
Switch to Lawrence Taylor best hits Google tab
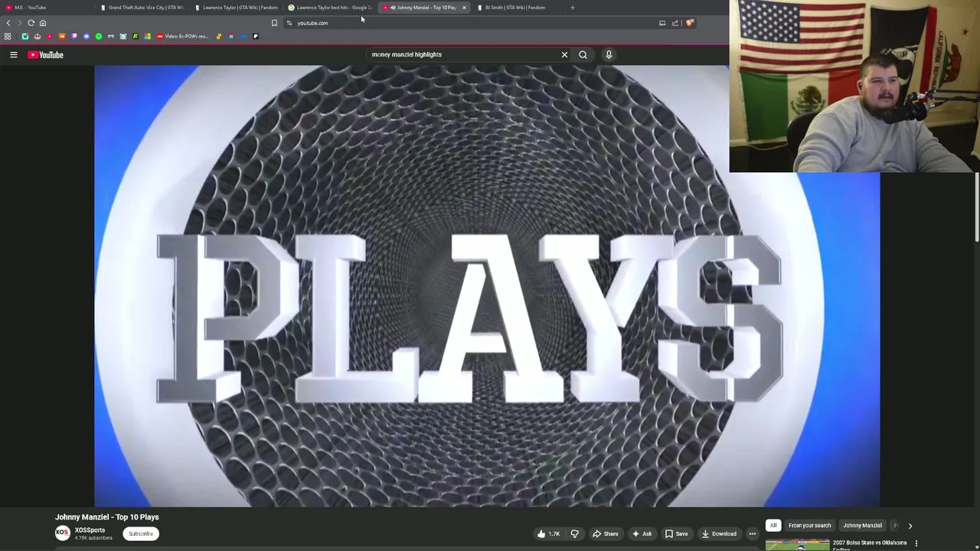[331, 8]
